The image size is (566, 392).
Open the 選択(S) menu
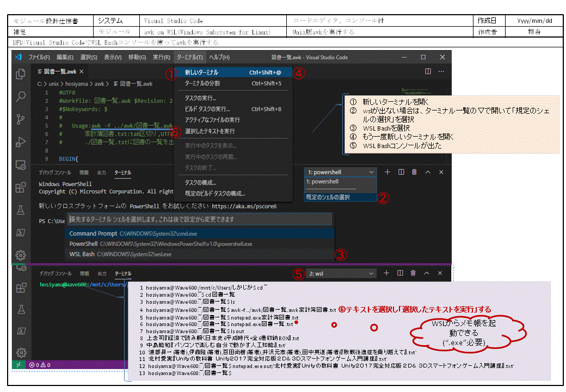(x=88, y=57)
